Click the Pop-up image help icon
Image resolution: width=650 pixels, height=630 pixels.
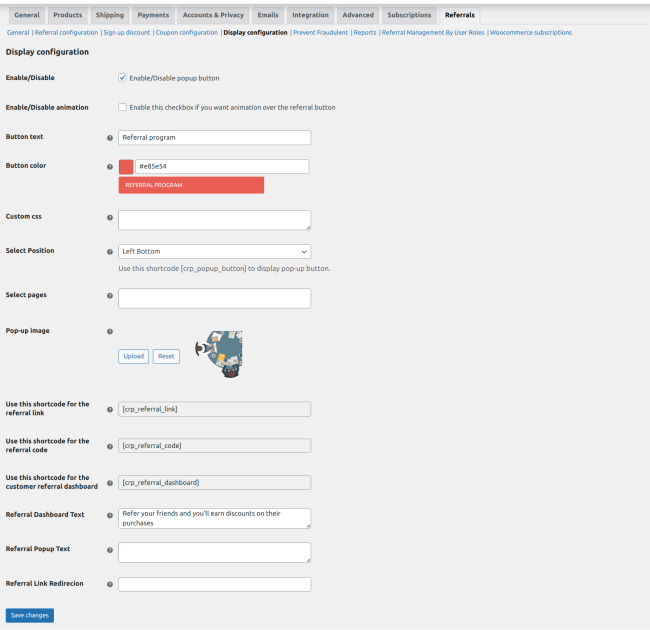click(x=110, y=331)
